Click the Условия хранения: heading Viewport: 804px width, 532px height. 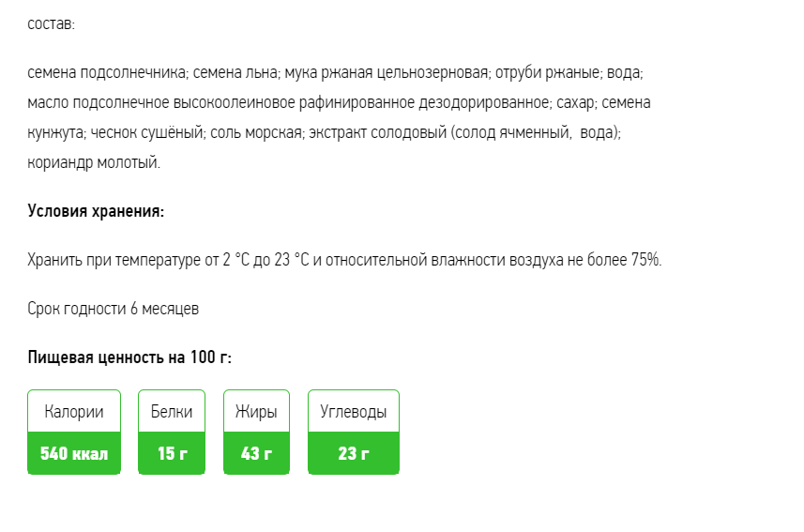[96, 211]
